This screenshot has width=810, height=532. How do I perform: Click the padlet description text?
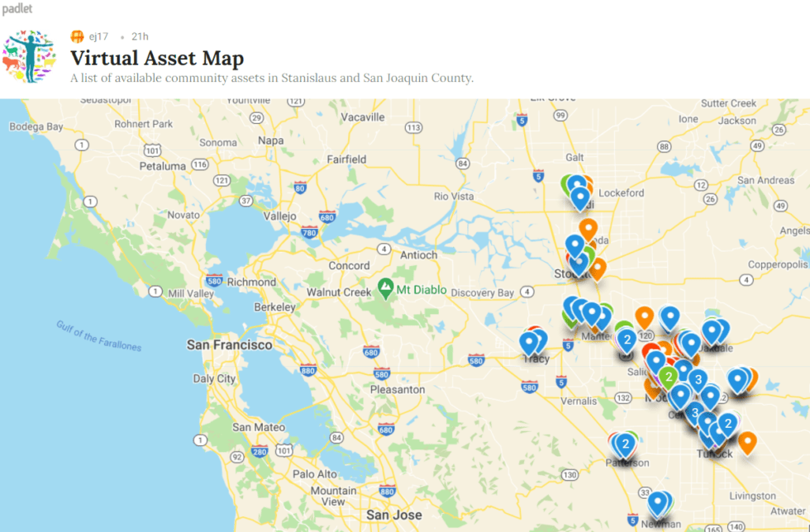coord(271,78)
